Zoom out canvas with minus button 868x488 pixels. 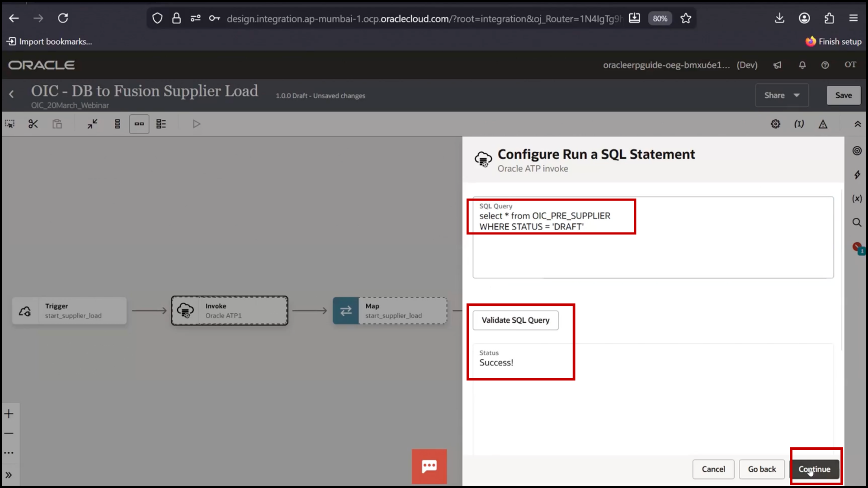[x=9, y=433]
